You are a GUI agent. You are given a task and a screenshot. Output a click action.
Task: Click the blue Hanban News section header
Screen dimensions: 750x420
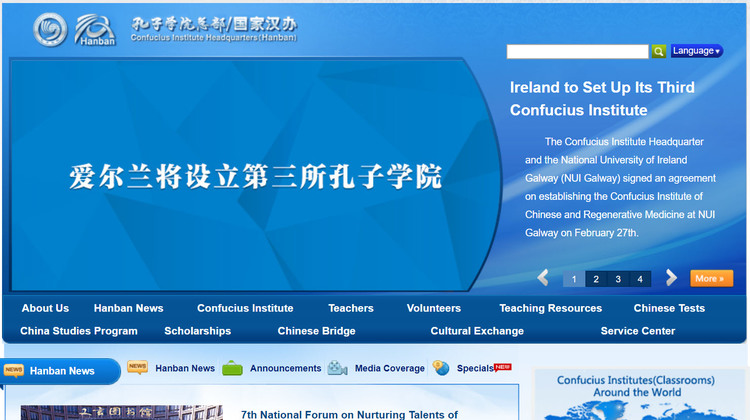pyautogui.click(x=60, y=371)
